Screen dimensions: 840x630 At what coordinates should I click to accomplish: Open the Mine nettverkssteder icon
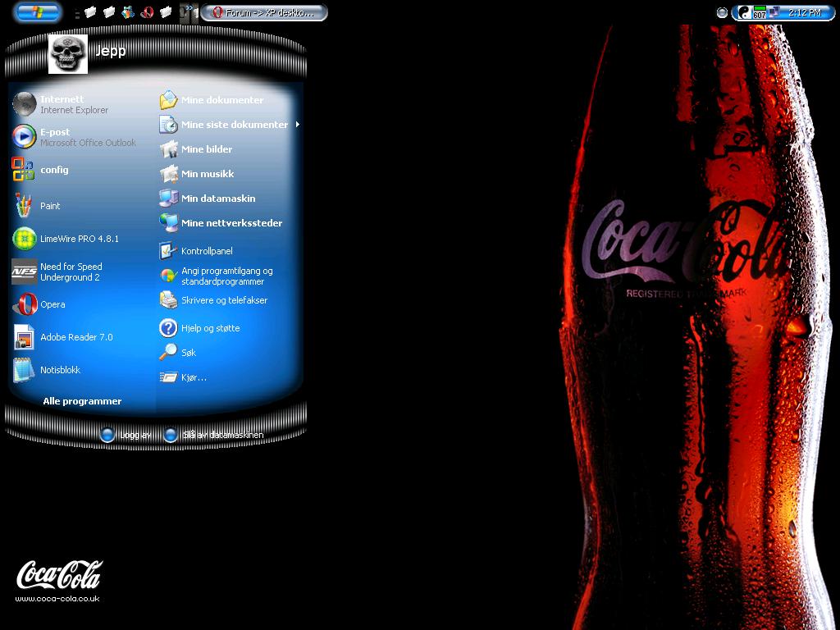tap(169, 222)
